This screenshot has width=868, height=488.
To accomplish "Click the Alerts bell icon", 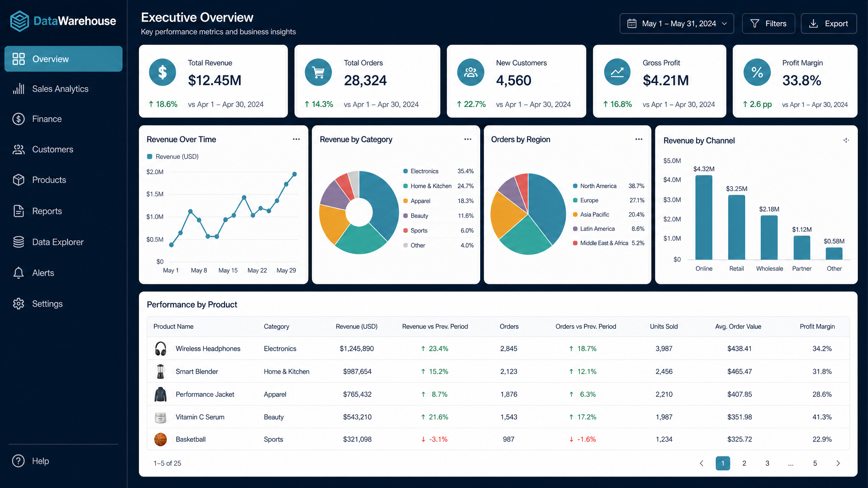I will coord(19,273).
